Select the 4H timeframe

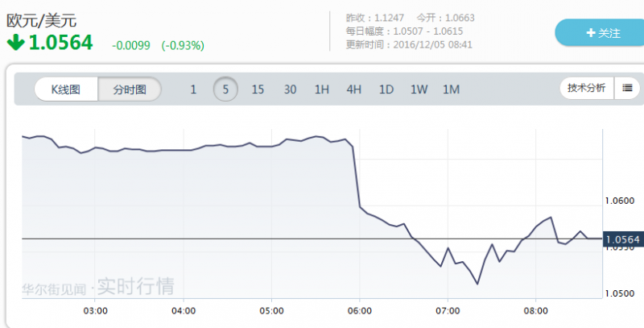[x=354, y=89]
